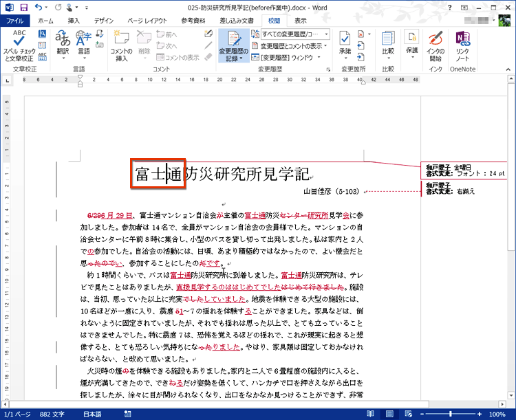Switch to the デザイン tab
This screenshot has height=420, width=516.
click(x=104, y=21)
